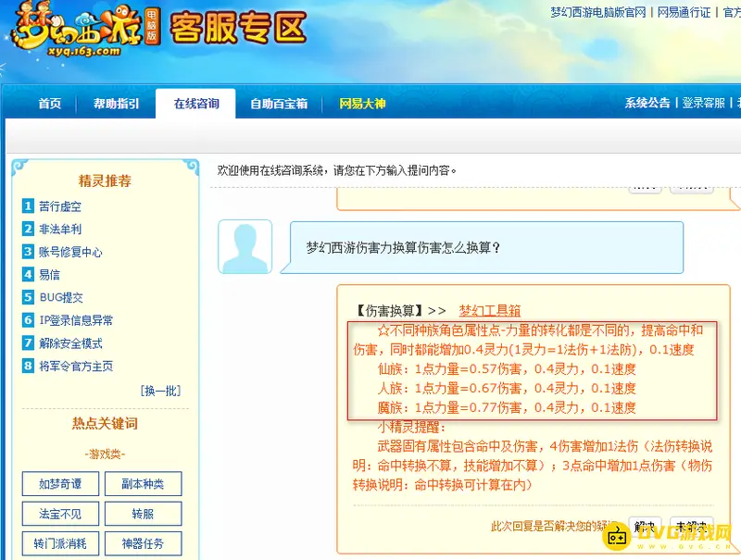The height and width of the screenshot is (560, 741).
Task: Click the 精灵推荐 heading
Action: pos(105,180)
